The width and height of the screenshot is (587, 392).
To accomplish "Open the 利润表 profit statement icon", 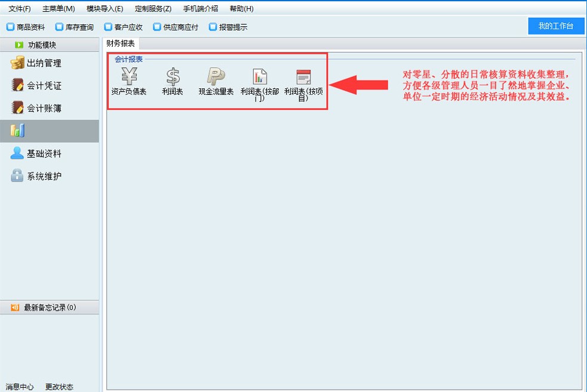I will click(x=173, y=81).
